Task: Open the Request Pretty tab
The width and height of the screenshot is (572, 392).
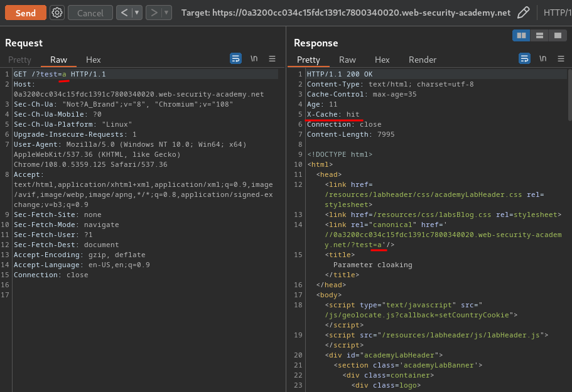Action: coord(19,60)
